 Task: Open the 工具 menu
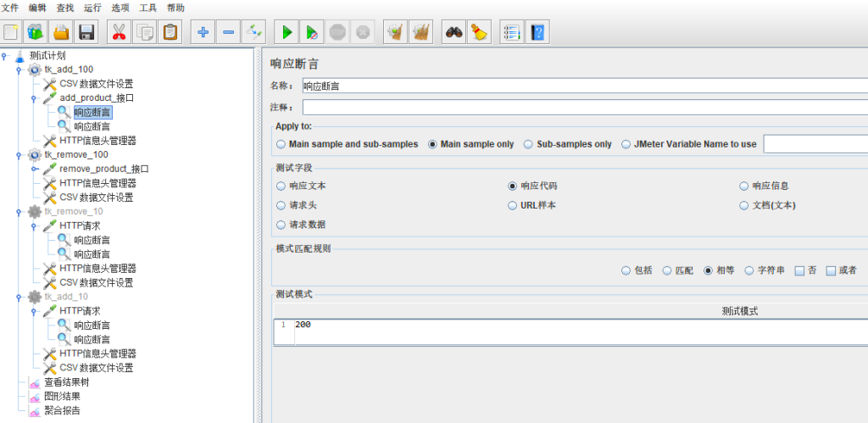(148, 8)
